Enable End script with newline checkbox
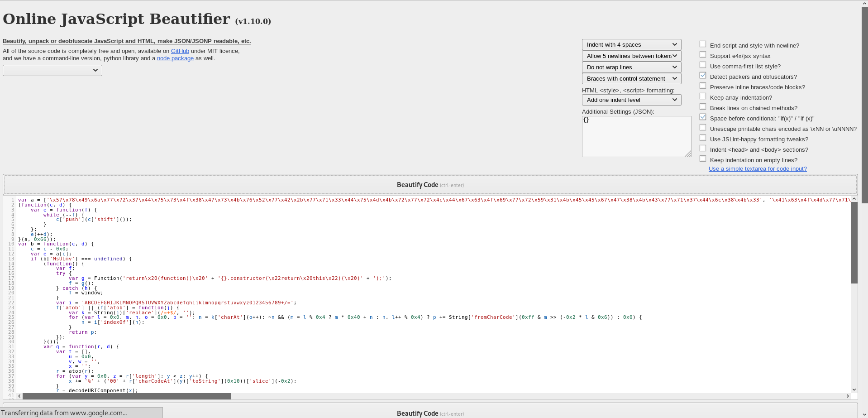868x418 pixels. click(x=703, y=44)
